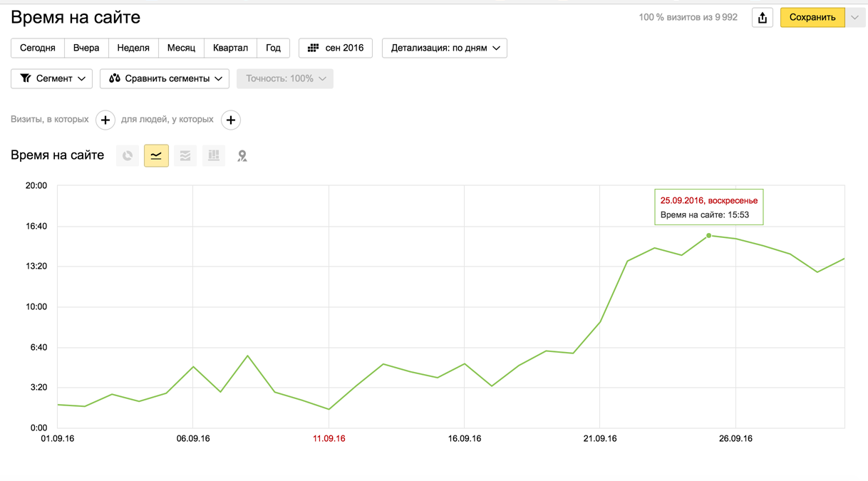Screen dimensions: 868x481
Task: Choose the 'Год' period button
Action: (x=273, y=48)
